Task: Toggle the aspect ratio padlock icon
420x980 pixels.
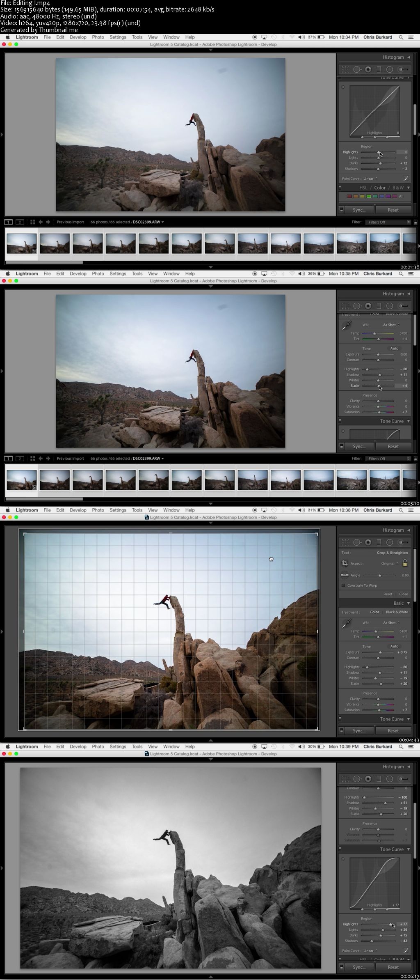Action: pos(405,563)
